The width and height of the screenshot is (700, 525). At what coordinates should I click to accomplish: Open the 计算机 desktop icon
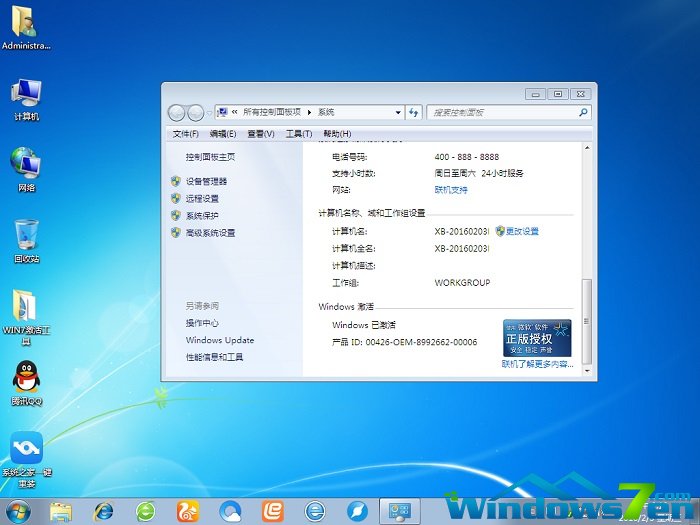click(26, 100)
